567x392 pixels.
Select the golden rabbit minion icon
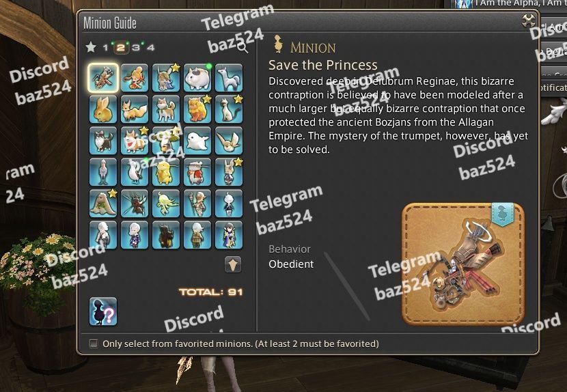[103, 109]
